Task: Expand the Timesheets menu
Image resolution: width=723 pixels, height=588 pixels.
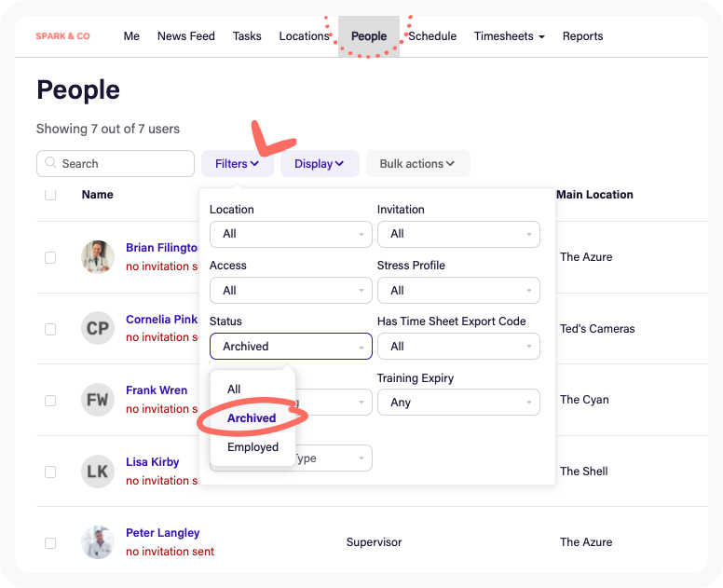Action: tap(509, 36)
